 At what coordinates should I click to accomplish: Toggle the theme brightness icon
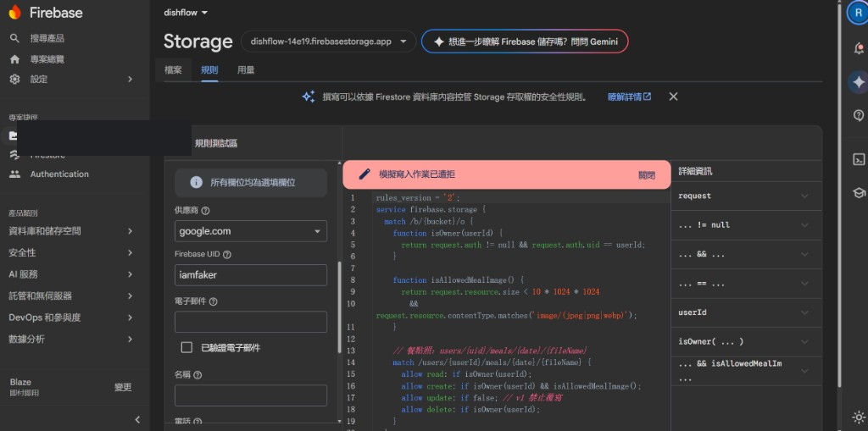tap(859, 417)
